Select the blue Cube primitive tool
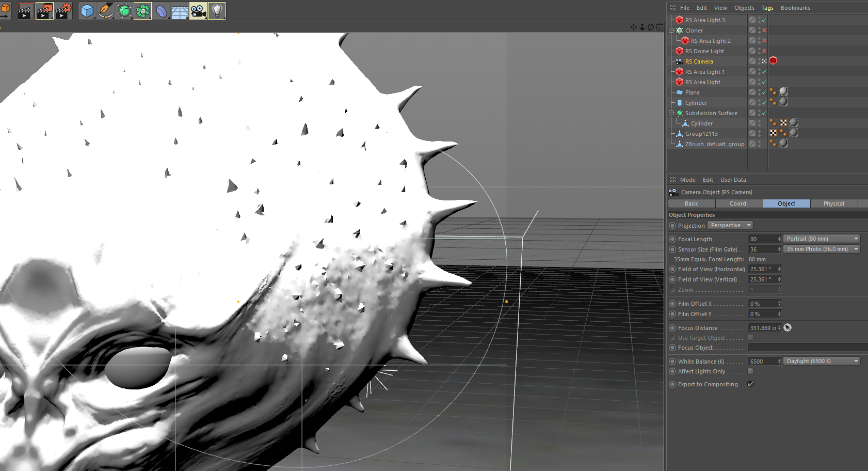Viewport: 868px width, 471px height. [x=87, y=11]
